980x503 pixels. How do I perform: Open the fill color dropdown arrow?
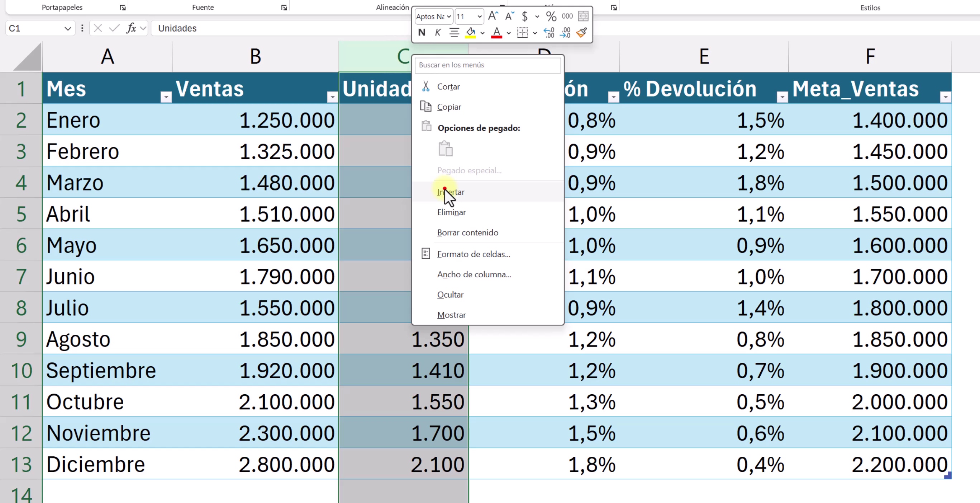pyautogui.click(x=482, y=33)
